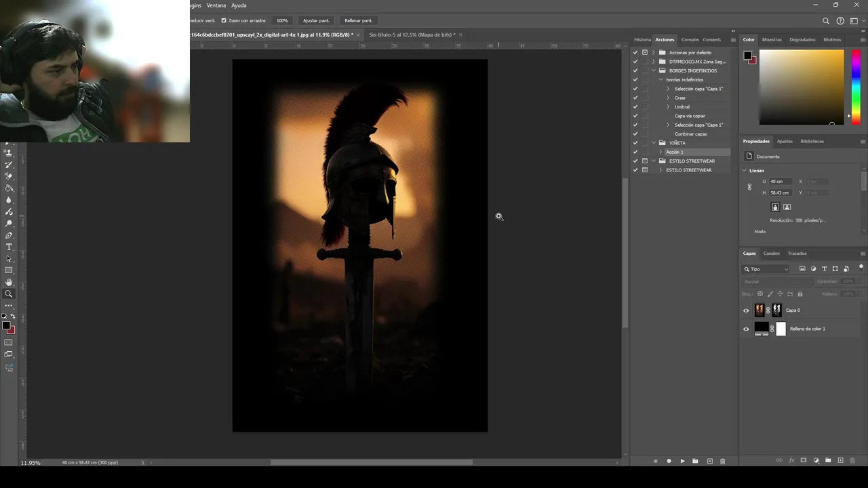Hide the Relleno de color 1 layer
This screenshot has width=868, height=488.
pyautogui.click(x=747, y=329)
